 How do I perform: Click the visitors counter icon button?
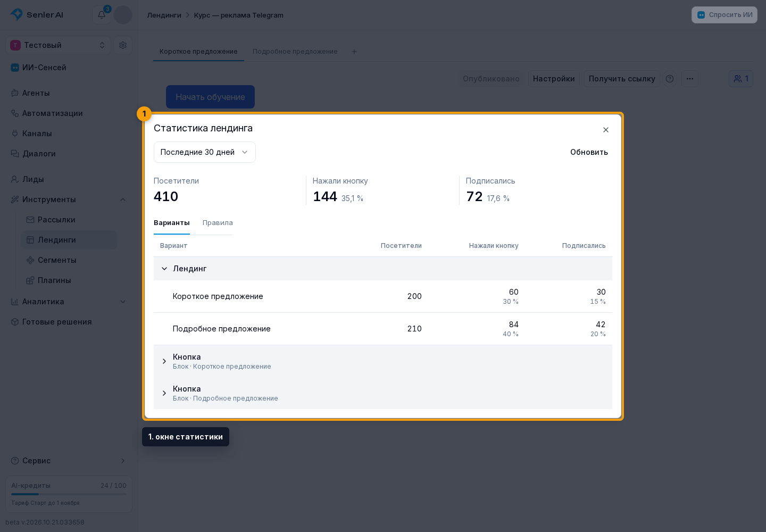tap(740, 79)
